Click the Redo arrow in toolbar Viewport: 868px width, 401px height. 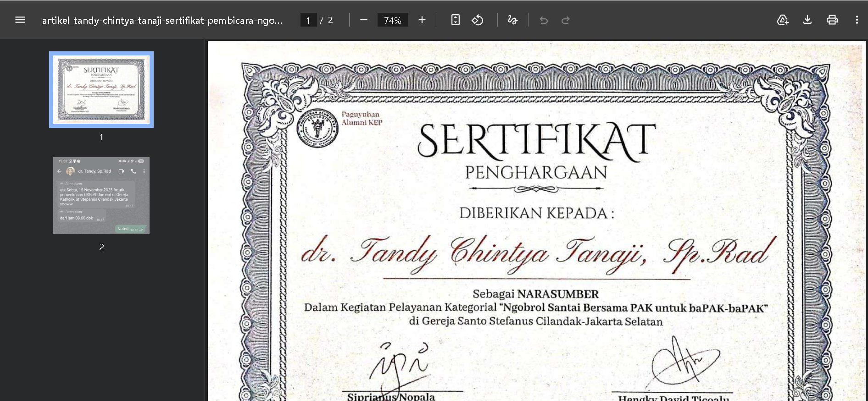click(566, 20)
